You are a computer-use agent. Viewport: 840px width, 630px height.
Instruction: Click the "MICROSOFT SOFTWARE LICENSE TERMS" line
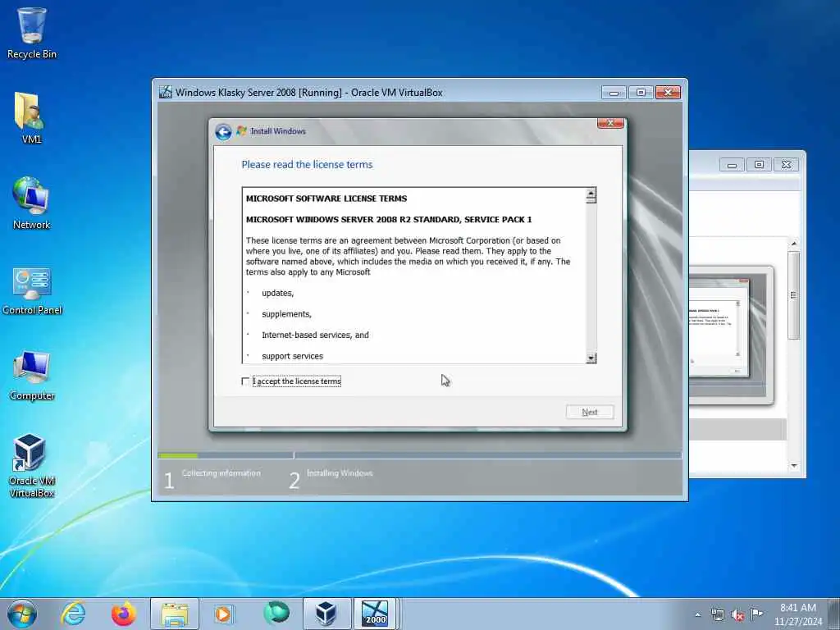[326, 199]
